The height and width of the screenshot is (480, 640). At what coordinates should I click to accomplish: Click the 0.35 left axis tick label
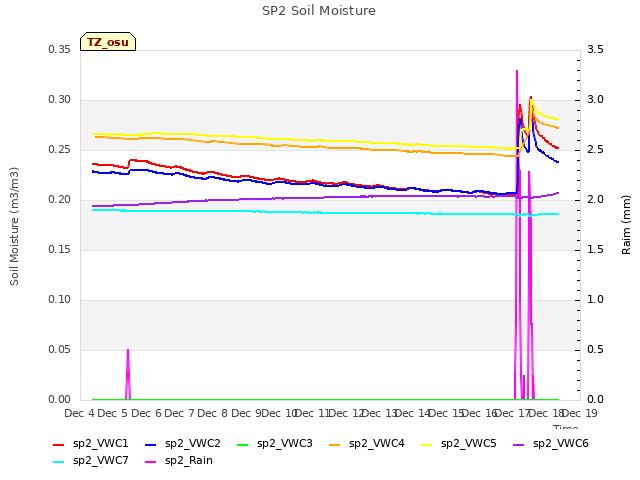click(60, 49)
